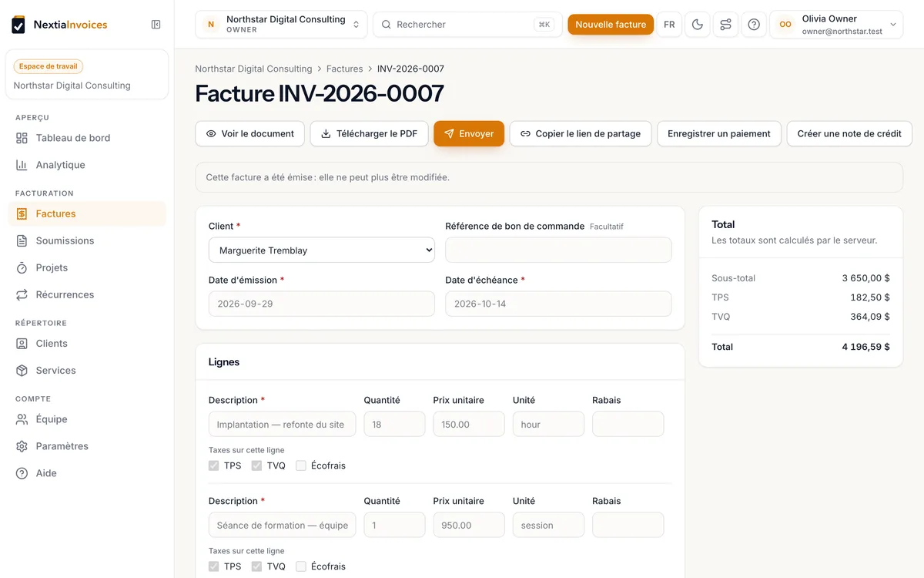Viewport: 924px width, 578px height.
Task: Toggle dark mode with the moon icon
Action: 698,25
